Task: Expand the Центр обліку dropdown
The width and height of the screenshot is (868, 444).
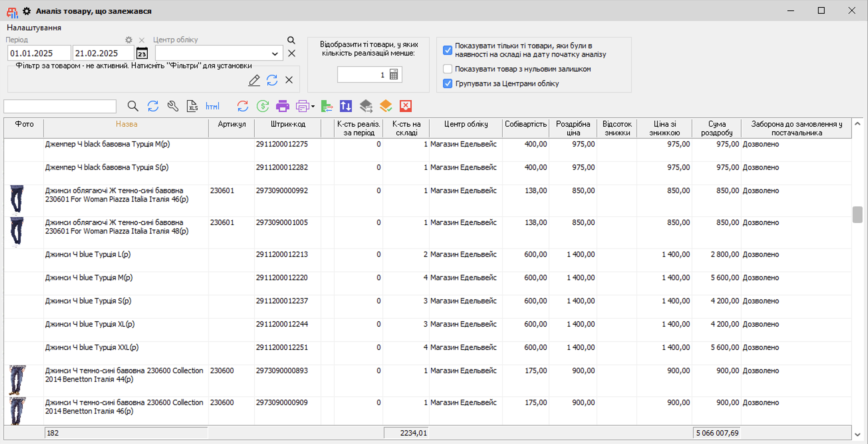Action: (x=275, y=54)
